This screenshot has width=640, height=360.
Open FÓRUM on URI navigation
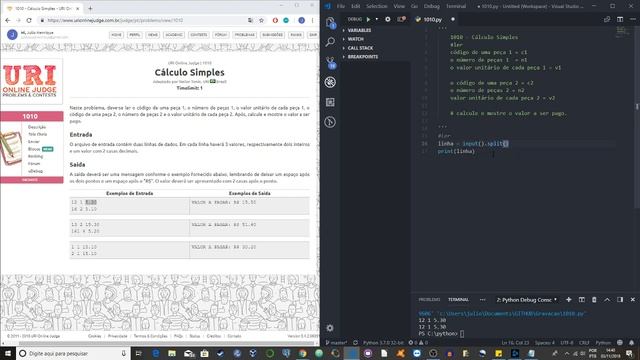(x=221, y=35)
